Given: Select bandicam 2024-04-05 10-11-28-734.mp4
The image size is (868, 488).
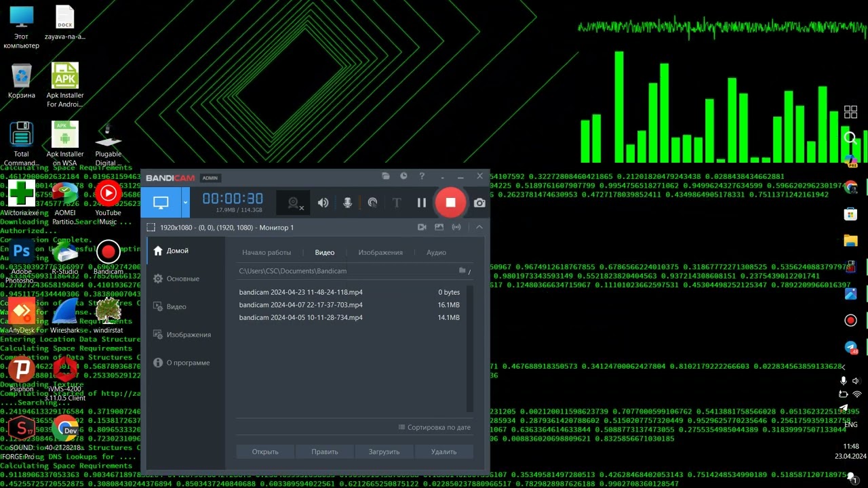Looking at the screenshot, I should pos(349,317).
